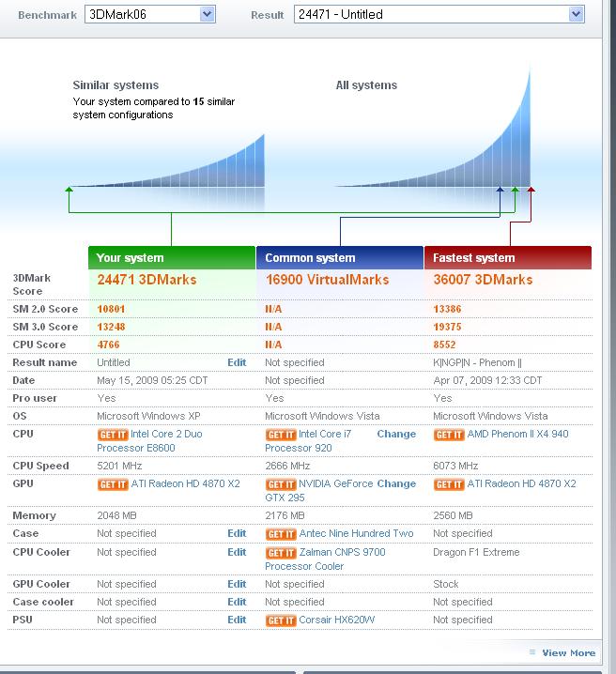This screenshot has width=616, height=674.
Task: Click the 36007 3DMarks score
Action: click(x=483, y=280)
